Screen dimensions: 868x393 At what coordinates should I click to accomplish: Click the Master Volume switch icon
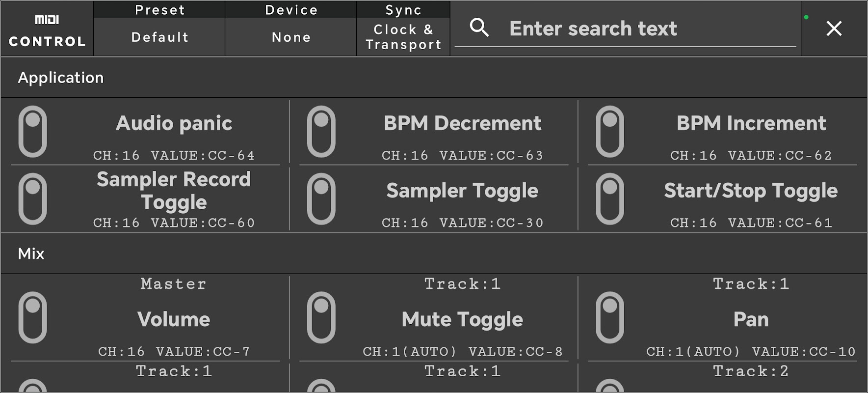pos(33,317)
